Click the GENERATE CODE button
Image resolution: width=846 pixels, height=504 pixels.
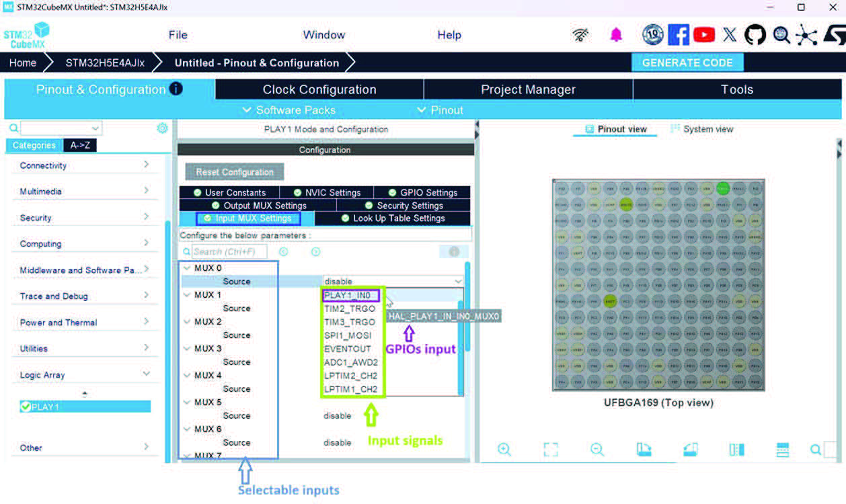pos(687,62)
